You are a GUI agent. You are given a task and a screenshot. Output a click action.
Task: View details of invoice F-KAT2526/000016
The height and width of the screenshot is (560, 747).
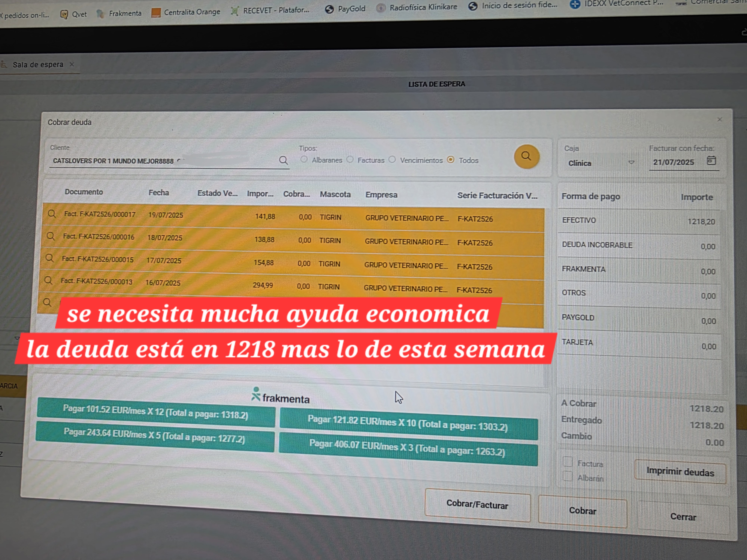[51, 236]
